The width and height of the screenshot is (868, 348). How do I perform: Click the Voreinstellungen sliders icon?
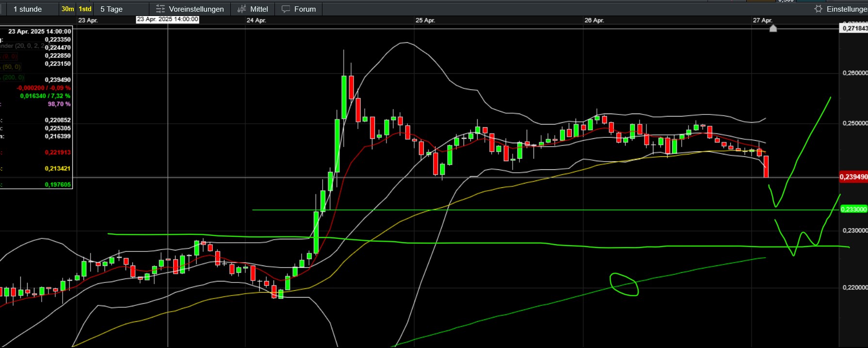tap(160, 9)
